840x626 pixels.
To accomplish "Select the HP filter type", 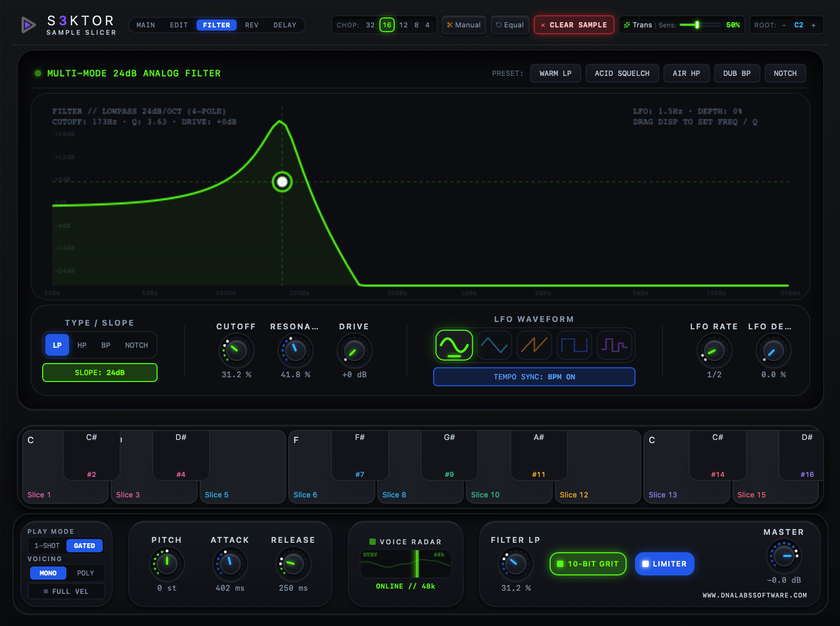I will click(x=82, y=345).
